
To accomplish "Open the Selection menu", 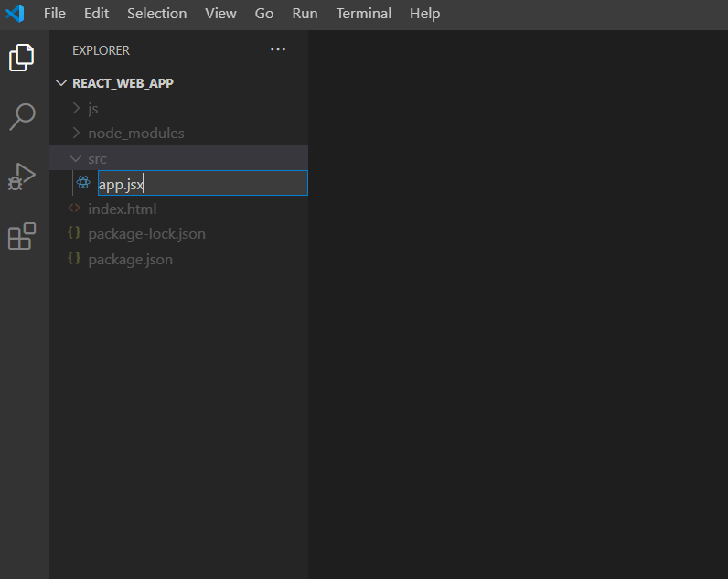I will (x=157, y=14).
